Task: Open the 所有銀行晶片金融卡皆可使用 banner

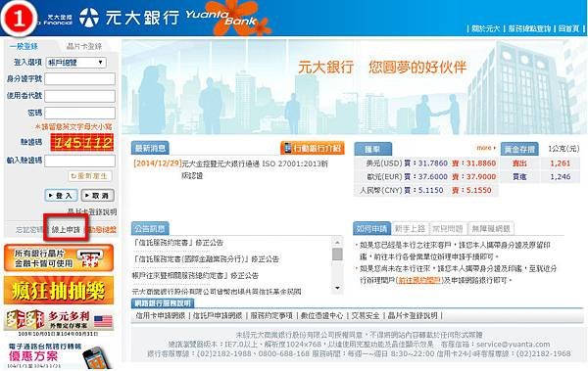Action: (59, 257)
